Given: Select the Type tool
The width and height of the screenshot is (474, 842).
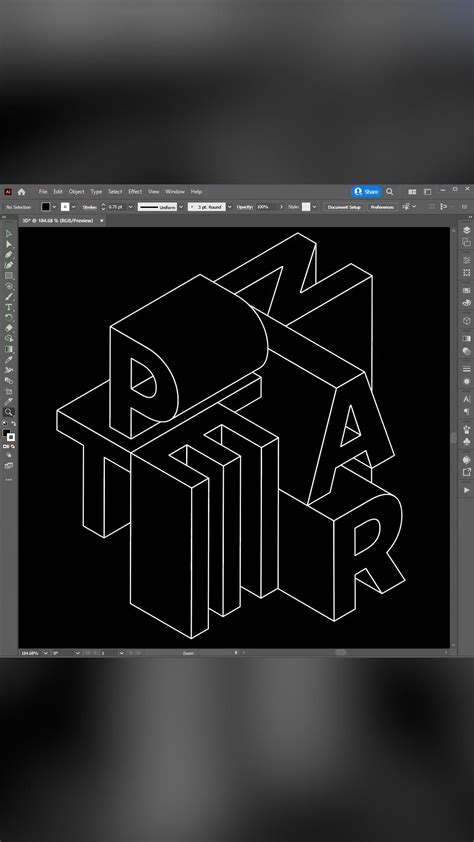Looking at the screenshot, I should point(9,307).
